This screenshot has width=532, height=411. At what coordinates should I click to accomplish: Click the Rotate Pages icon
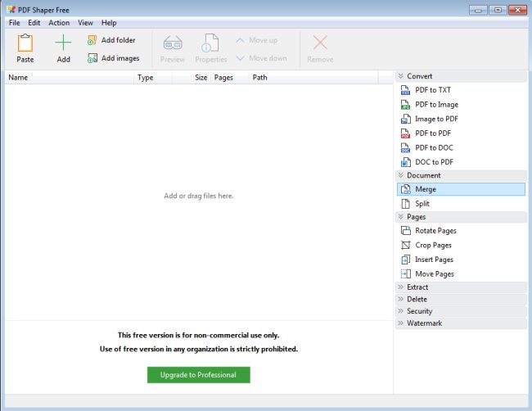pos(405,231)
